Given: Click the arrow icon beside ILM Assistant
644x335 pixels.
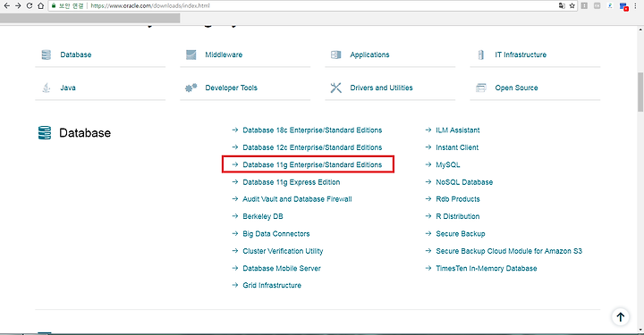Looking at the screenshot, I should click(428, 130).
